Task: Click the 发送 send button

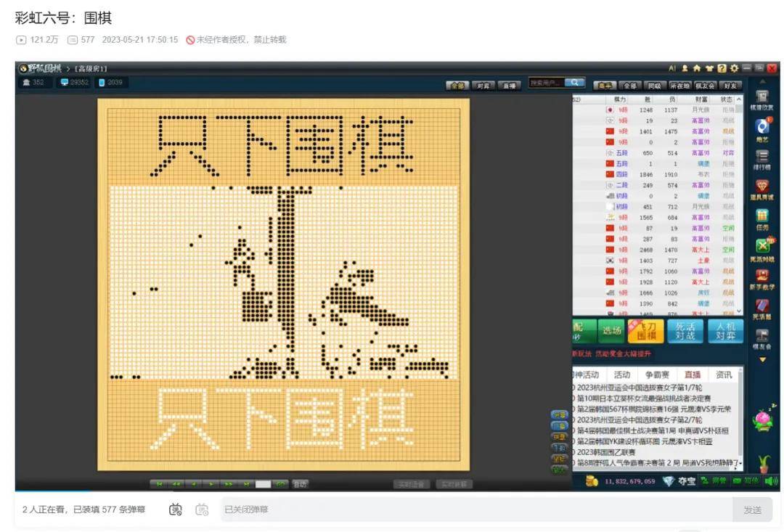Action: [753, 510]
